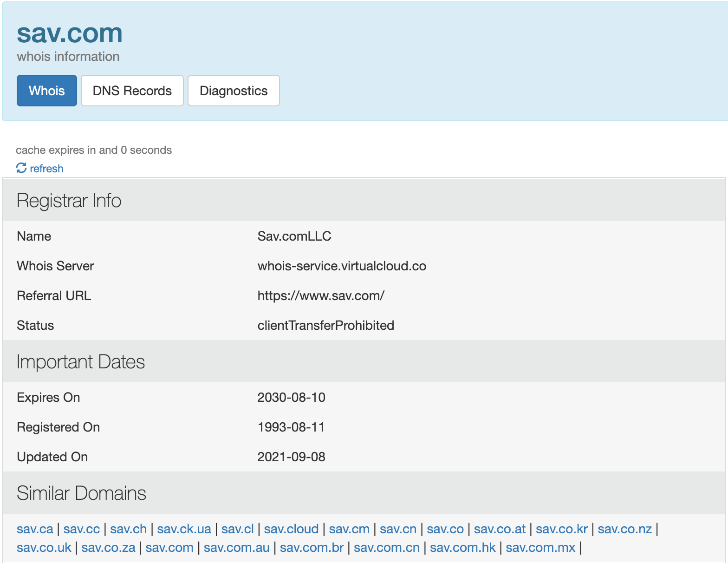Open the sav.com.au domain link
Screen dimensions: 728x563
tap(237, 548)
